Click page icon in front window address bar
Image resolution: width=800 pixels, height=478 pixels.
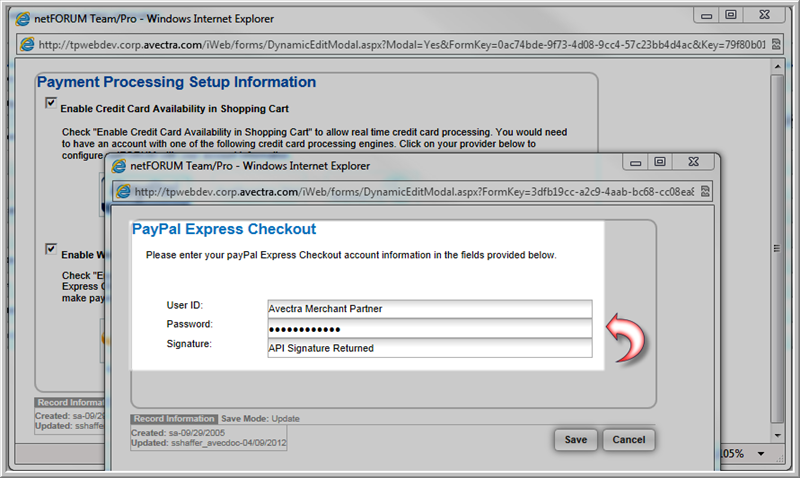(123, 192)
